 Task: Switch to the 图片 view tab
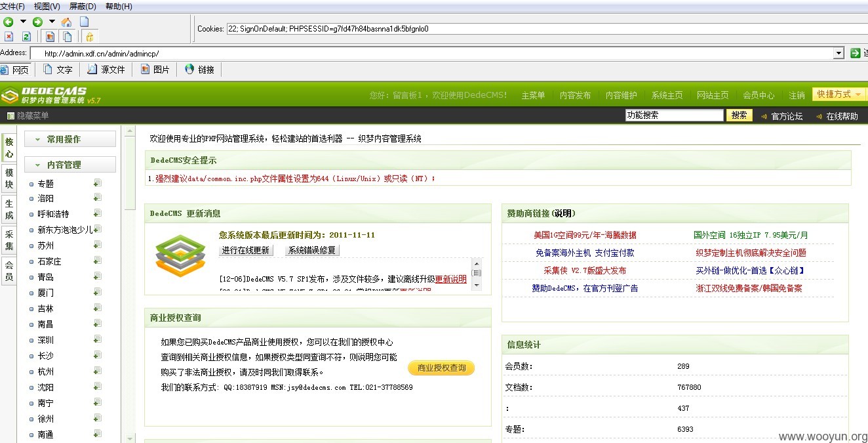pos(155,70)
